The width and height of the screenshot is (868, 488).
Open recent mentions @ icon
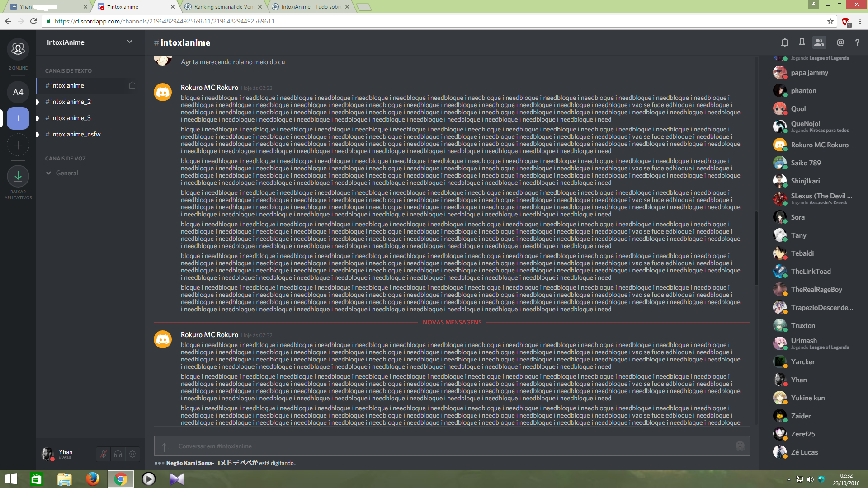[840, 42]
